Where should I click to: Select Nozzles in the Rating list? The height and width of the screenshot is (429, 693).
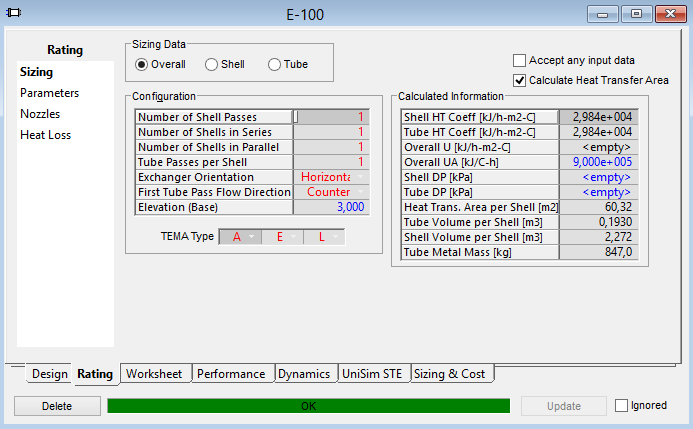point(40,114)
